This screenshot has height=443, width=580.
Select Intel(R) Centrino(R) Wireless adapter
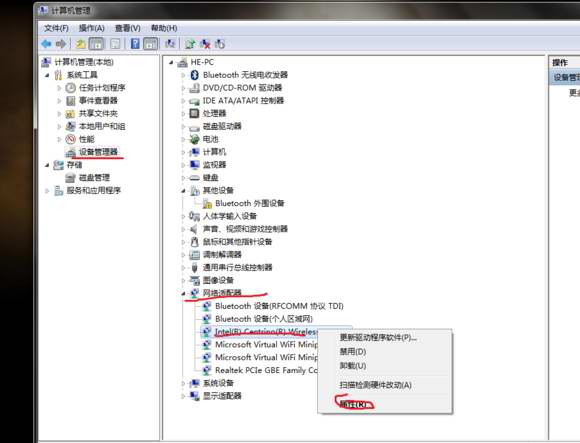(x=266, y=332)
